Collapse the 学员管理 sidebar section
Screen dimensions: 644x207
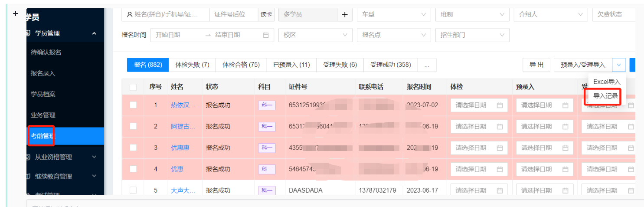[94, 33]
